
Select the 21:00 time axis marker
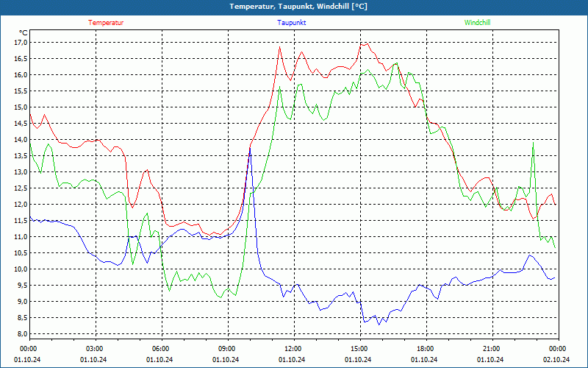click(491, 349)
